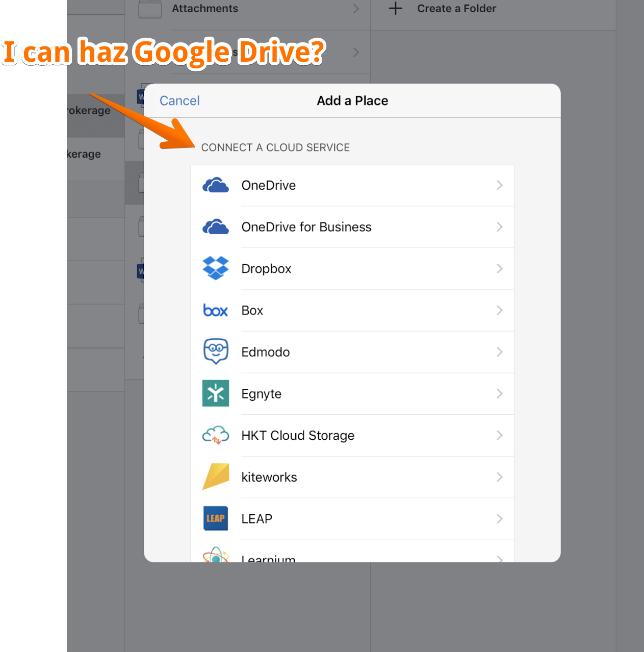Select the Edmodo service label

[x=266, y=352]
